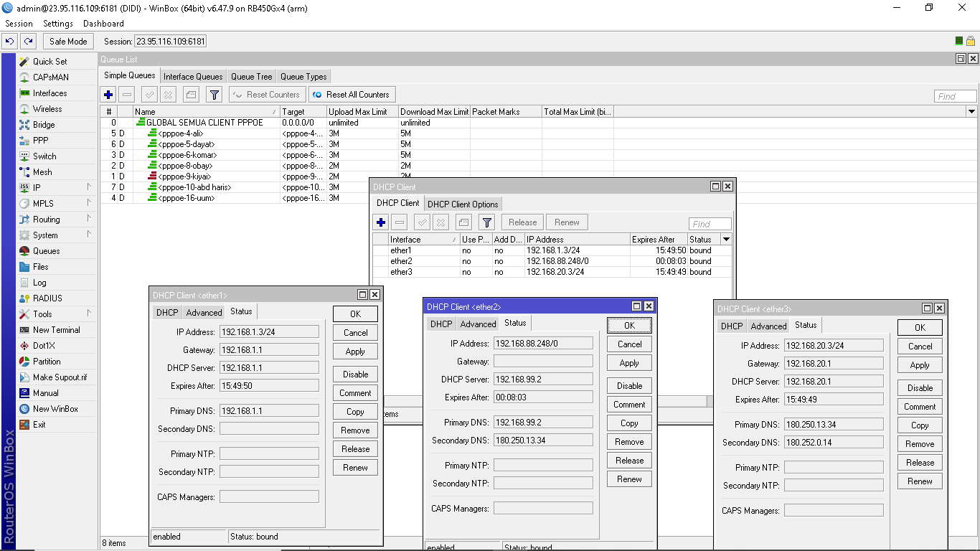
Task: Open the Advanced tab in ether1 dialog
Action: click(x=204, y=313)
